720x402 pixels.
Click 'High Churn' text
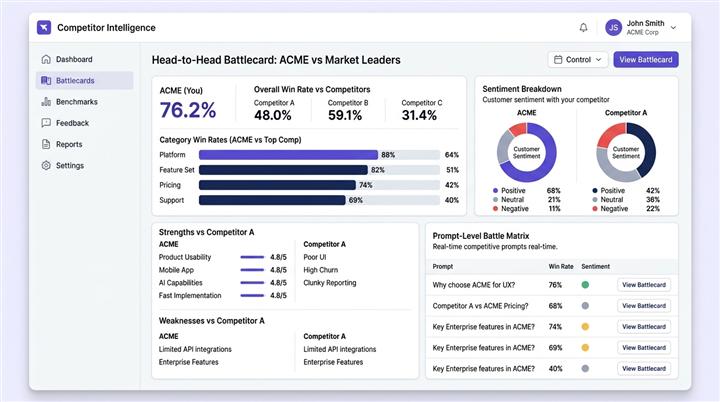321,270
